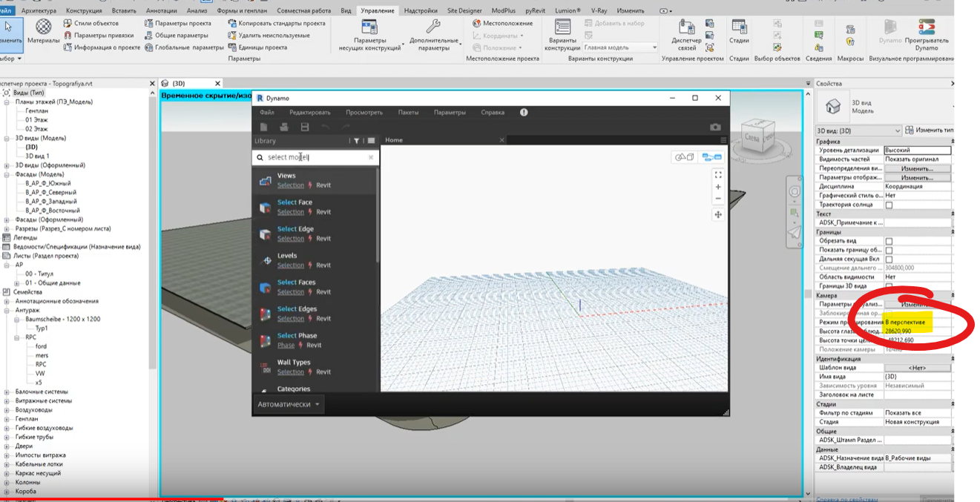Viewport: 980px width, 502px height.
Task: Select the Dynamo pan tool icon
Action: pos(718,214)
